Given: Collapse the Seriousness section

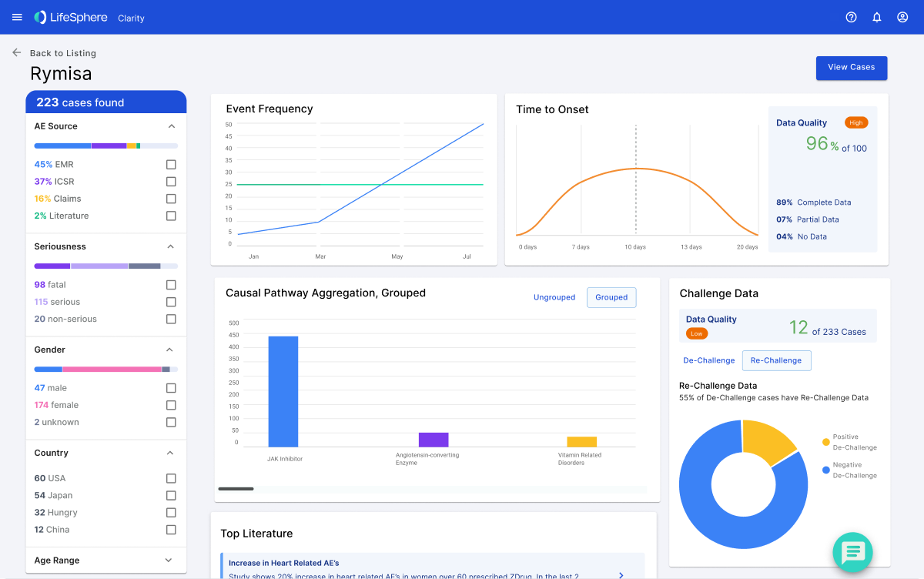Looking at the screenshot, I should (x=171, y=246).
